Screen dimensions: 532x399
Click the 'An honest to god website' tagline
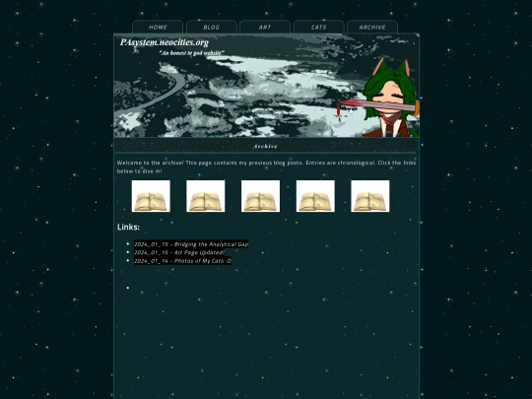(x=192, y=53)
